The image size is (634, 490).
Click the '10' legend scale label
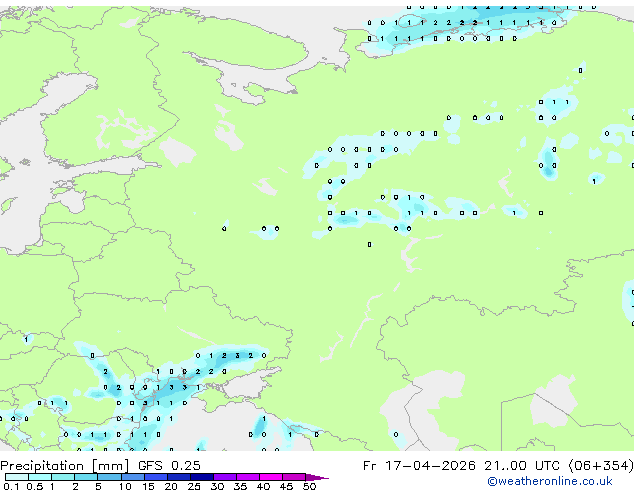coord(125,486)
